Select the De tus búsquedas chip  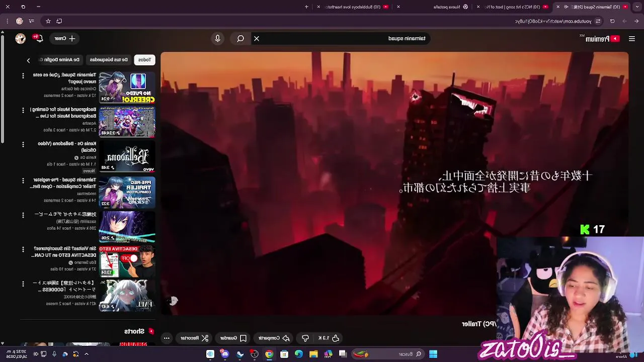109,59
